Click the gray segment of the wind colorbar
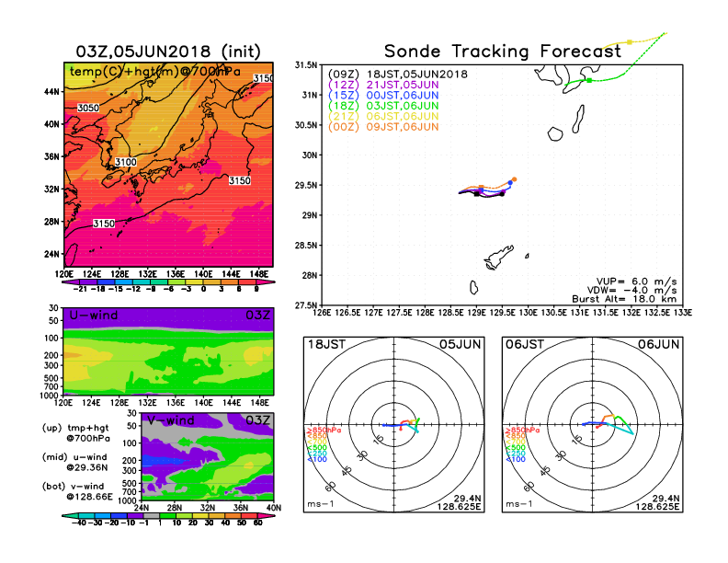 click(x=152, y=515)
